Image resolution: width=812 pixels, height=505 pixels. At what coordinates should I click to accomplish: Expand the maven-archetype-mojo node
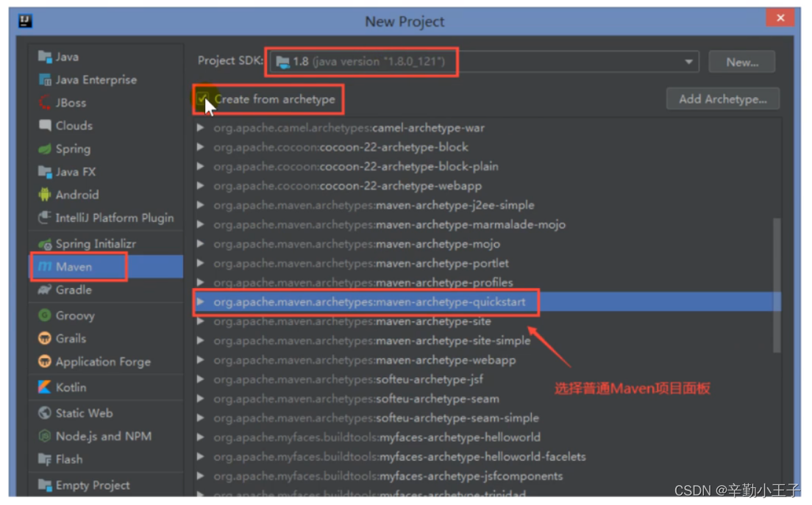[200, 244]
